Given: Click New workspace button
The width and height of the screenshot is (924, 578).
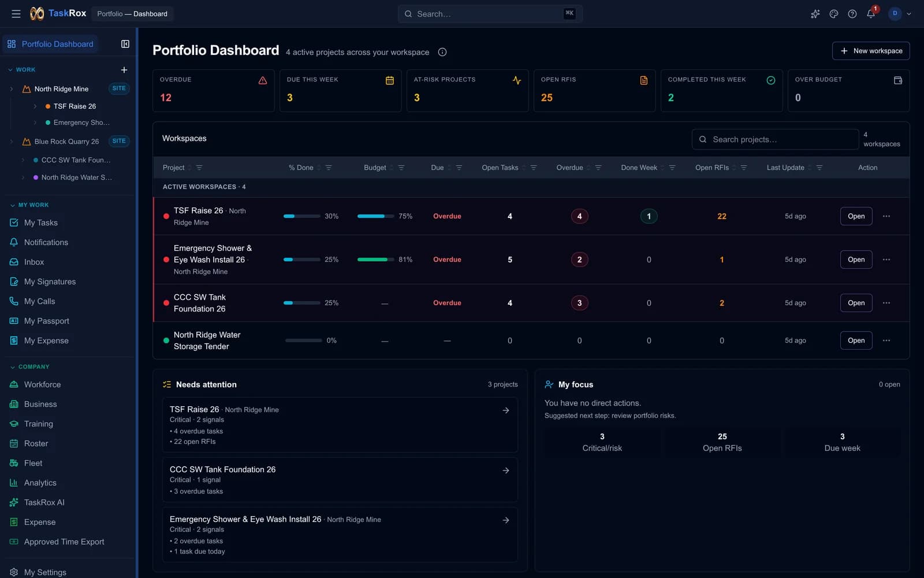Looking at the screenshot, I should point(871,51).
